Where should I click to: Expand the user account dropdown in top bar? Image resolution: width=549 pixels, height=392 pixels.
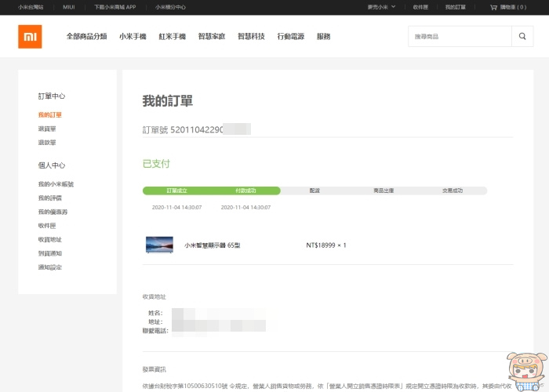[379, 7]
